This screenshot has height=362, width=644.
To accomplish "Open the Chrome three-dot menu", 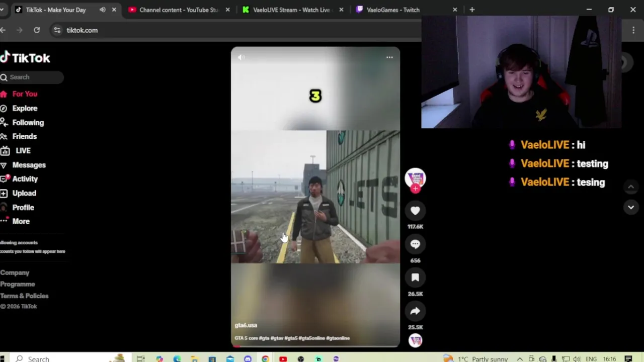I will click(633, 30).
